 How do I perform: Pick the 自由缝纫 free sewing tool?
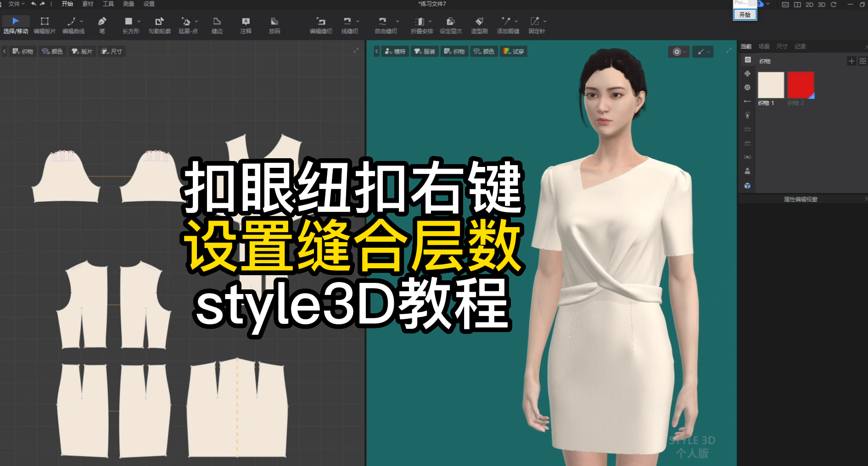(x=386, y=25)
